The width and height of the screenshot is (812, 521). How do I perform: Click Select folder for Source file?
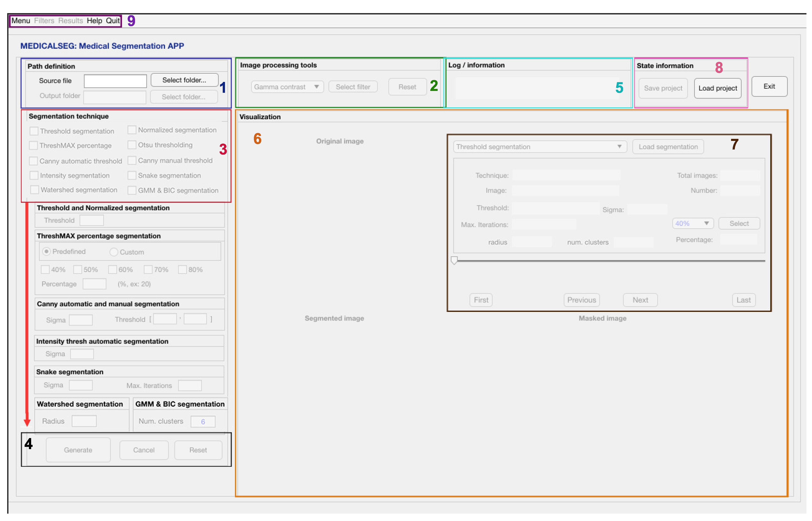[184, 80]
